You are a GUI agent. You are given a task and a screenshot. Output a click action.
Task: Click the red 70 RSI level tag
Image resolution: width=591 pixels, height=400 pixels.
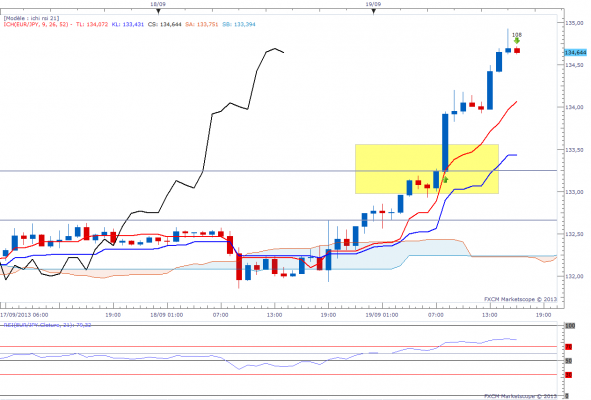568,347
